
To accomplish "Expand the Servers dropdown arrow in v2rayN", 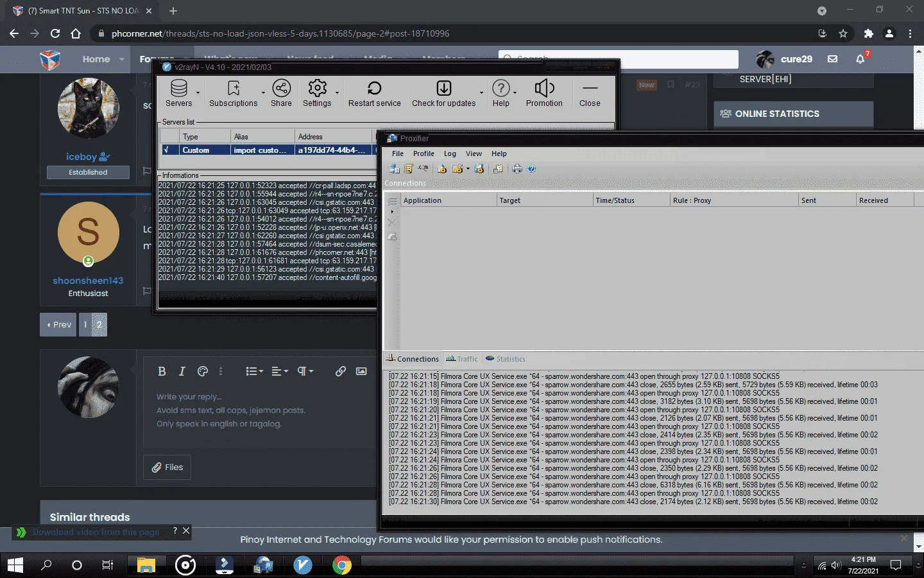I will [198, 93].
